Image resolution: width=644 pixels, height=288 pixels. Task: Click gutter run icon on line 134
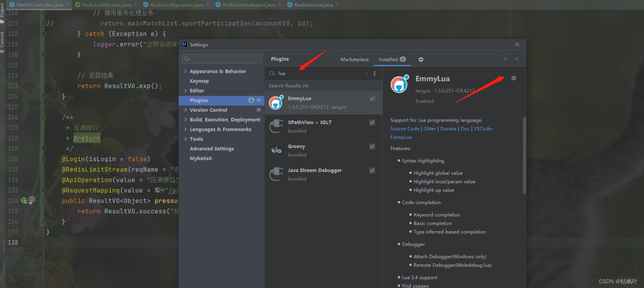[x=24, y=200]
